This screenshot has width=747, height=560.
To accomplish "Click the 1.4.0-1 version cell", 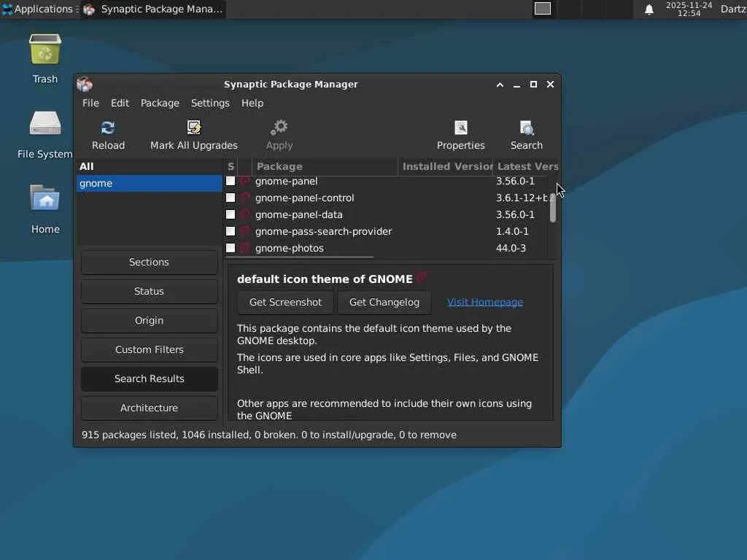I will coord(512,231).
